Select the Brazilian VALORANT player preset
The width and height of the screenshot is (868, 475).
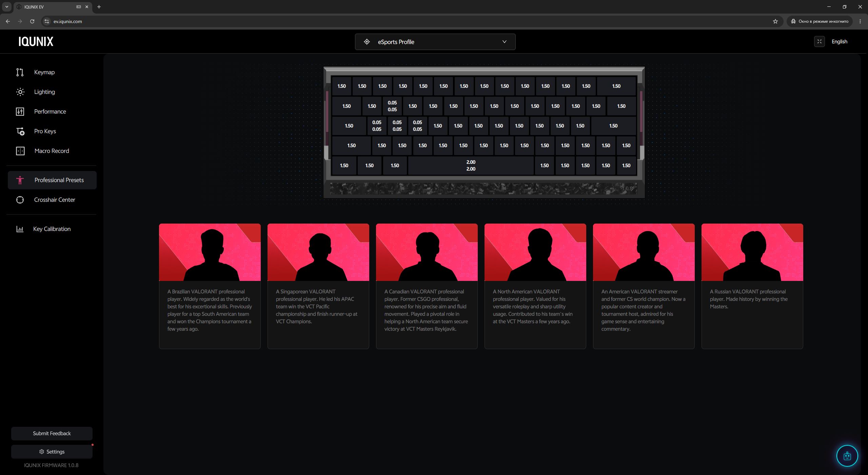210,286
